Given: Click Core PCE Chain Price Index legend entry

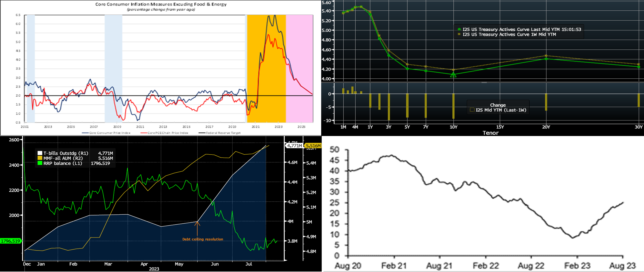Looking at the screenshot, I should [164, 133].
